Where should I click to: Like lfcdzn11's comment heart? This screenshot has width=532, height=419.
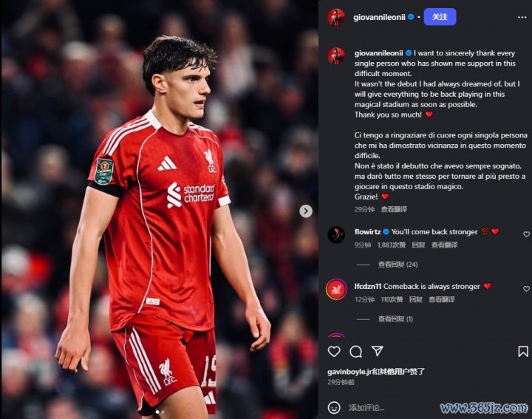coord(526,289)
